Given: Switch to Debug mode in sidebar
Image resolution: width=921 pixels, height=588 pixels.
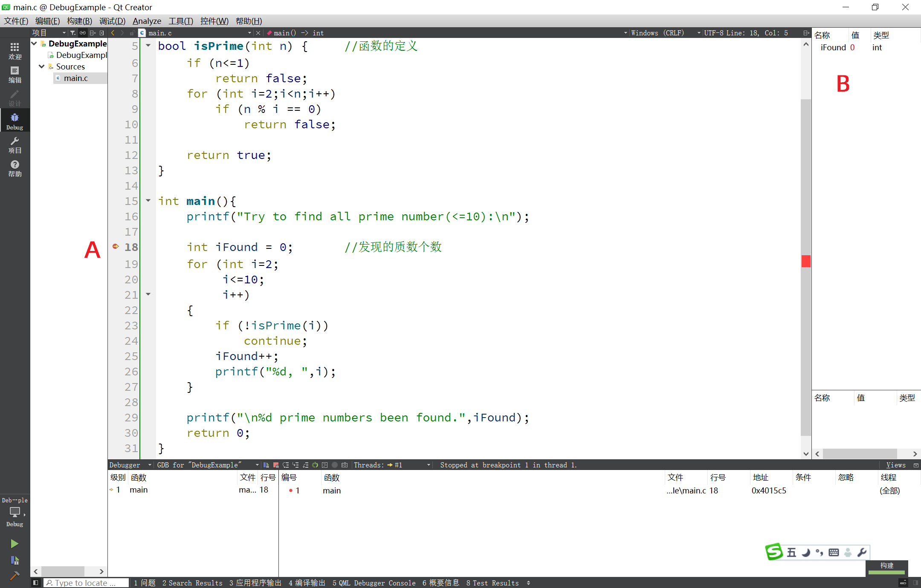Looking at the screenshot, I should [x=15, y=121].
